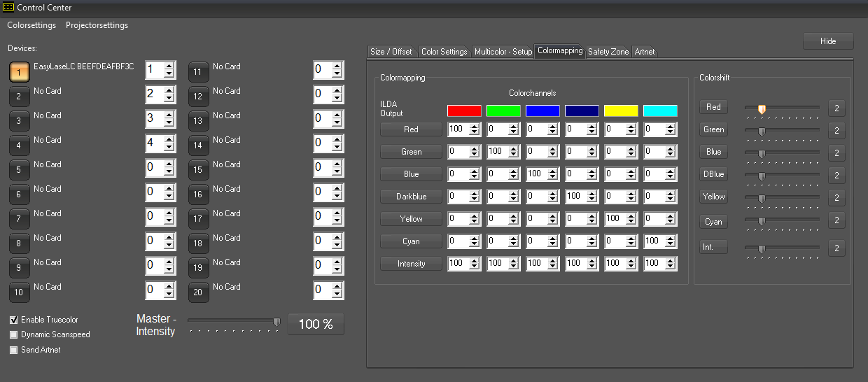
Task: Increase device 1 number stepper value
Action: click(169, 66)
